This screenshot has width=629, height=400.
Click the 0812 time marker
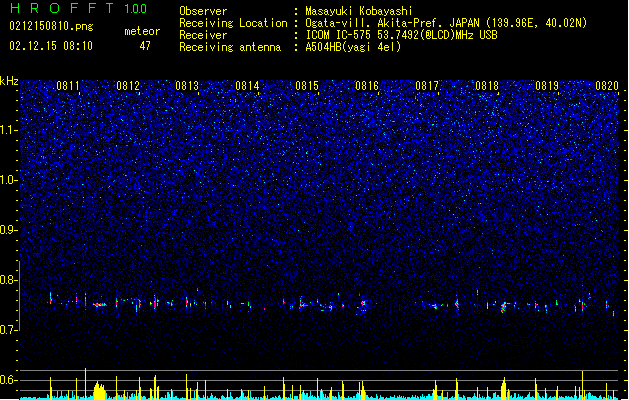point(128,86)
